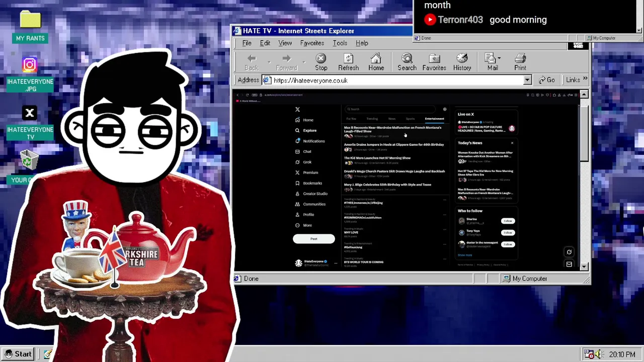Image resolution: width=644 pixels, height=362 pixels.
Task: Go to Home in the X sidebar
Action: tap(304, 120)
